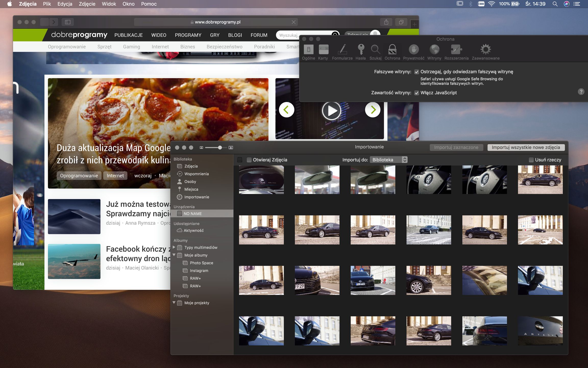Expand the Typy multimediów album group
This screenshot has height=368, width=588.
[174, 247]
